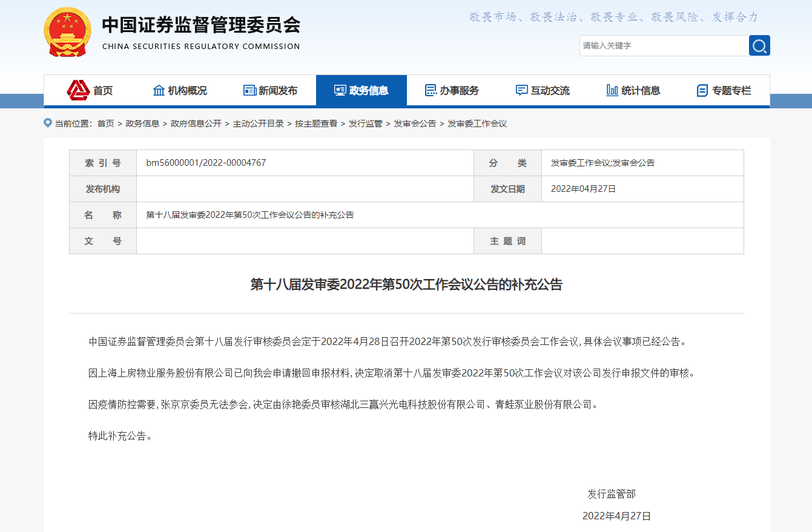Click the 索引号 label cell
The width and height of the screenshot is (812, 532).
point(103,163)
